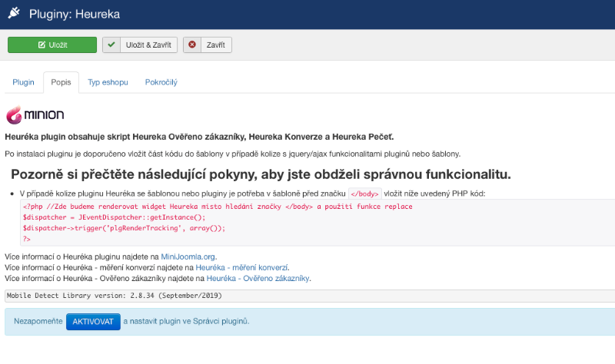Screen dimensions: 615x364
Task: Open the Heuréka - Ověřeno zákazníky link
Action: (258, 279)
